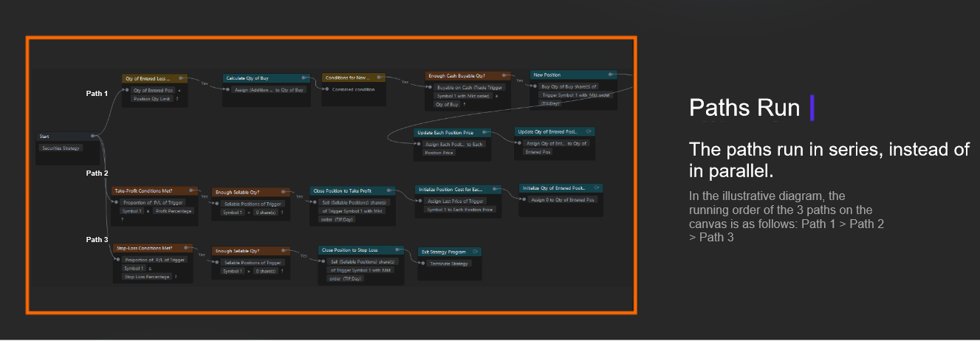The width and height of the screenshot is (980, 341).
Task: Click the Stop Loss Percentage chip
Action: pos(147,277)
